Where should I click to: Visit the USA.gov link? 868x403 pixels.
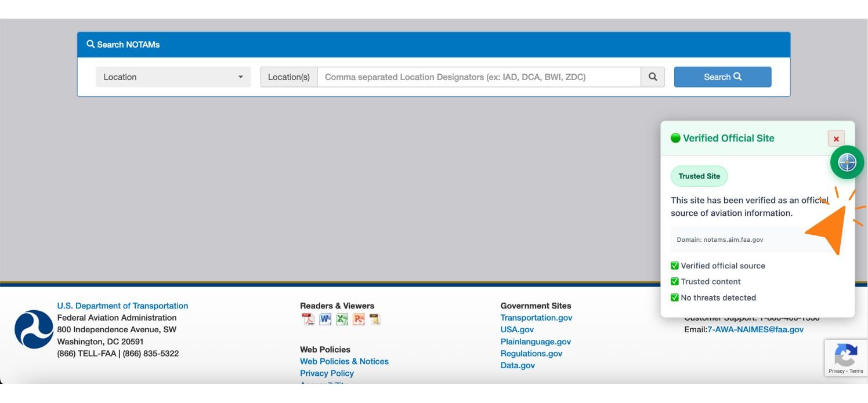[x=517, y=329]
